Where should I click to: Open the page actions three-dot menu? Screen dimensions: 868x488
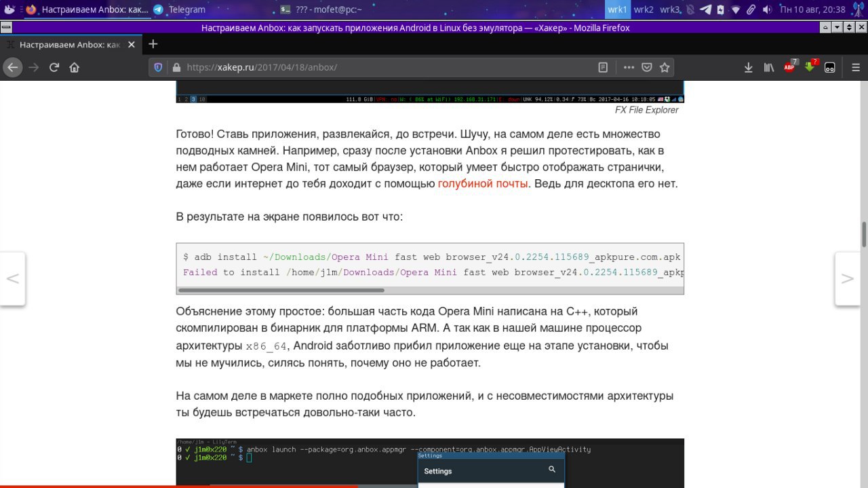coord(629,67)
